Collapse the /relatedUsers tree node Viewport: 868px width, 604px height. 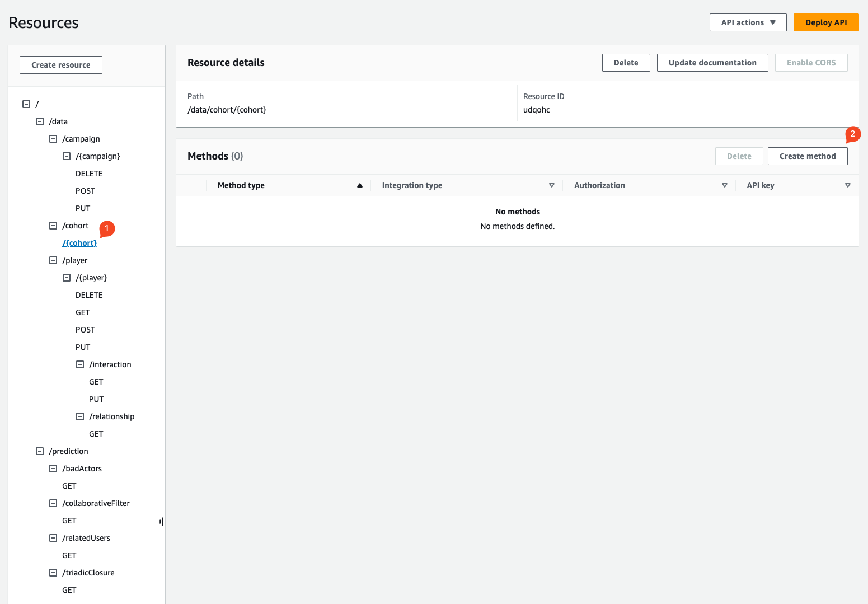(x=53, y=538)
